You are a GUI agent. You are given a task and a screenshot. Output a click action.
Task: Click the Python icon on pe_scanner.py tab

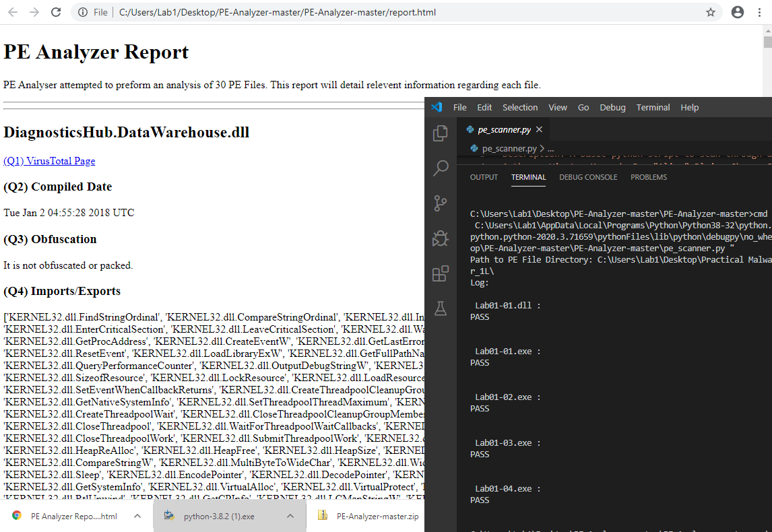click(470, 129)
